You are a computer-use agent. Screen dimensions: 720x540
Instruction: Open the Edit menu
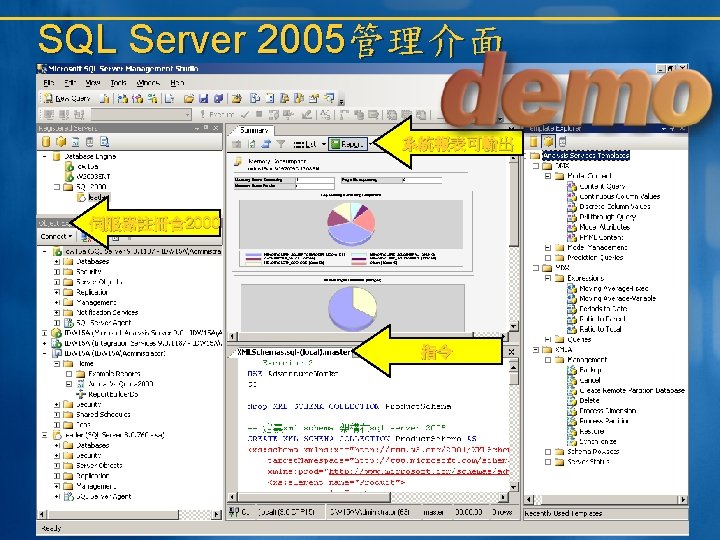point(70,83)
